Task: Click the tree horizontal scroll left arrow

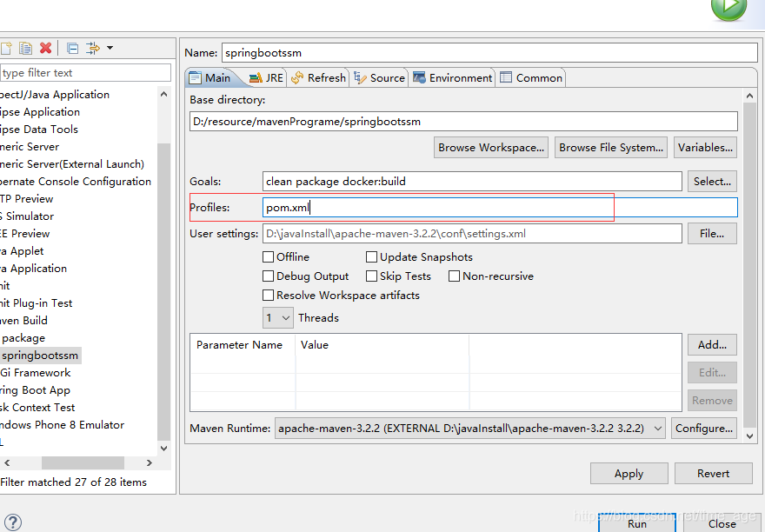Action: (7, 462)
